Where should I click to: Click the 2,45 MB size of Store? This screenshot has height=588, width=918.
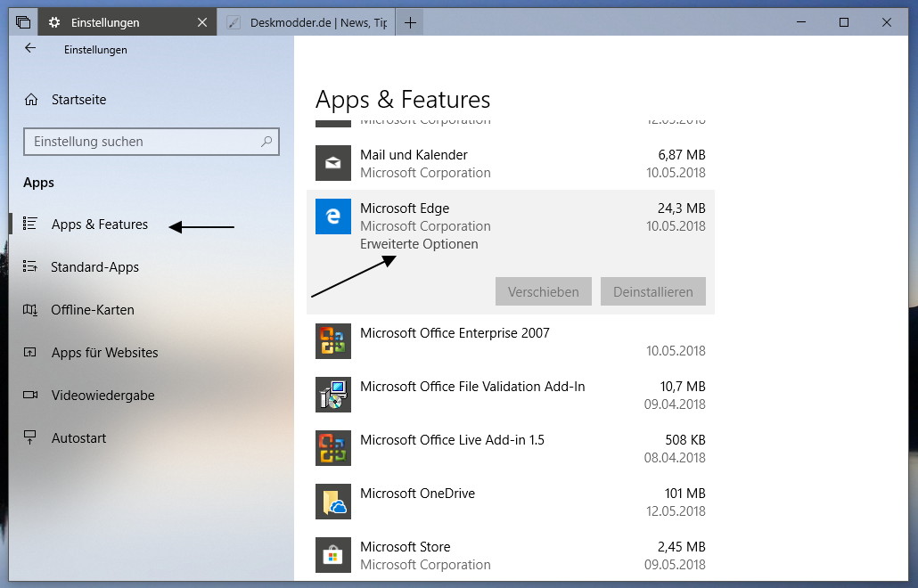pyautogui.click(x=682, y=547)
